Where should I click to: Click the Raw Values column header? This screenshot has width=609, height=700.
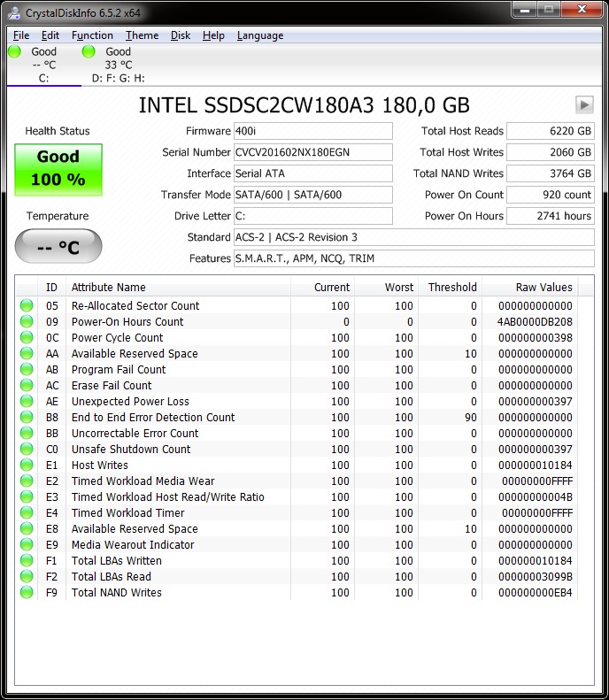tap(543, 287)
